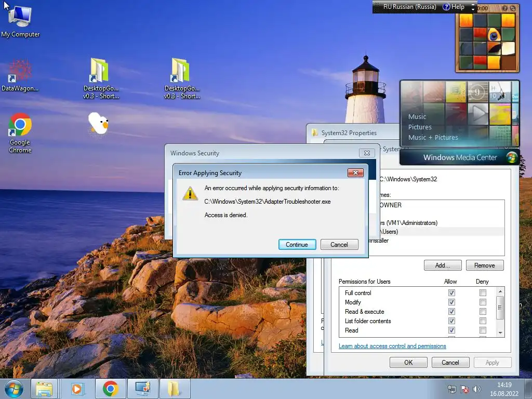Select the OWNER entry in user list
The image size is (532, 399).
[441, 205]
